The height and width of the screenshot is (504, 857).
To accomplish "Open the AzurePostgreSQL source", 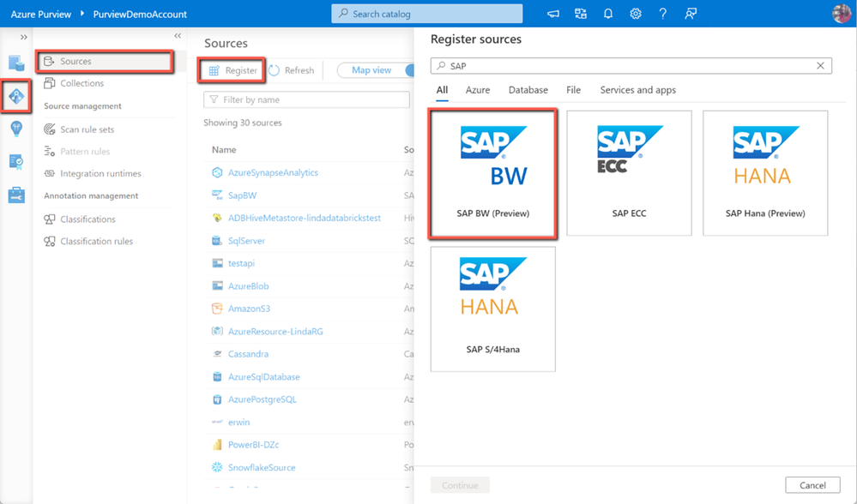I will (x=263, y=399).
